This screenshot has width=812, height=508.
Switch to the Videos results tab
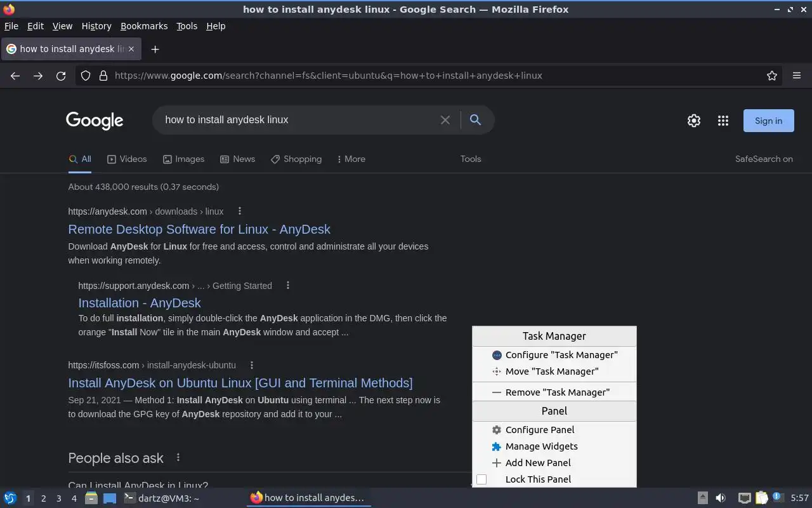(127, 159)
